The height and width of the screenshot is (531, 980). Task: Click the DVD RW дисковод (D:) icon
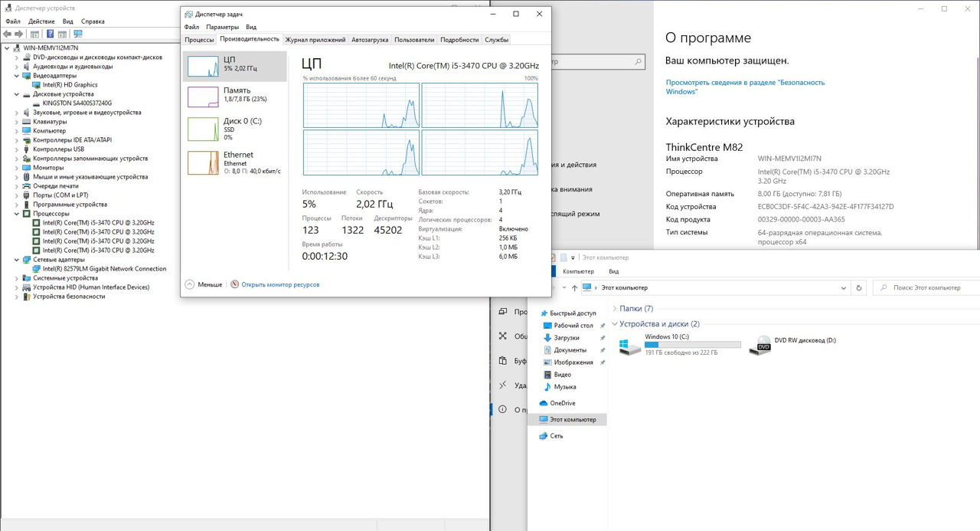coord(763,346)
